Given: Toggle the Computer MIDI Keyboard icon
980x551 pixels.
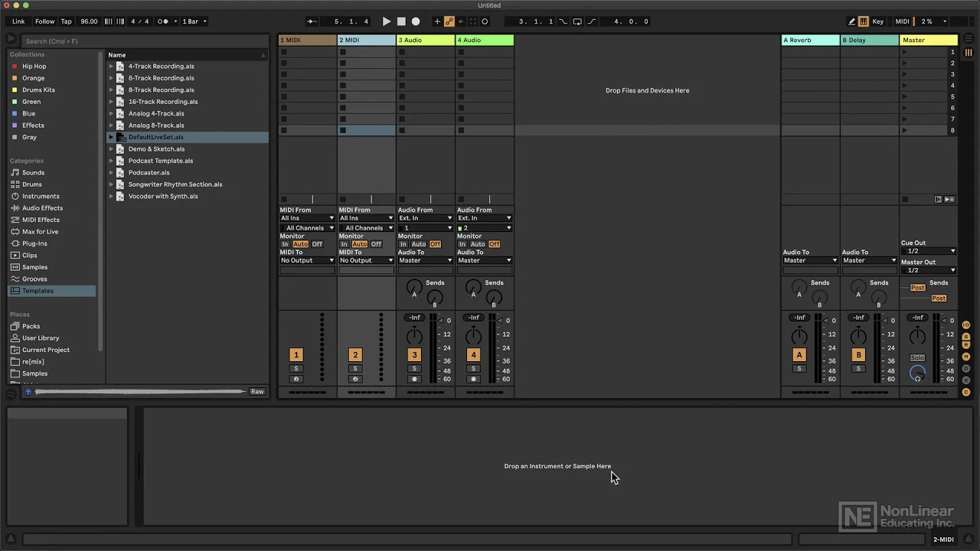Looking at the screenshot, I should pos(864,21).
